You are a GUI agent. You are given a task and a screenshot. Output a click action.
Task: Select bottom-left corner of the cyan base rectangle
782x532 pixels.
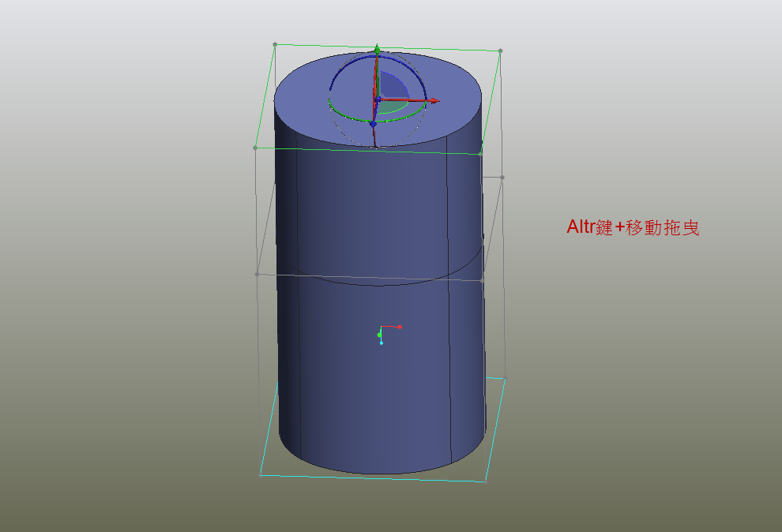(x=261, y=474)
